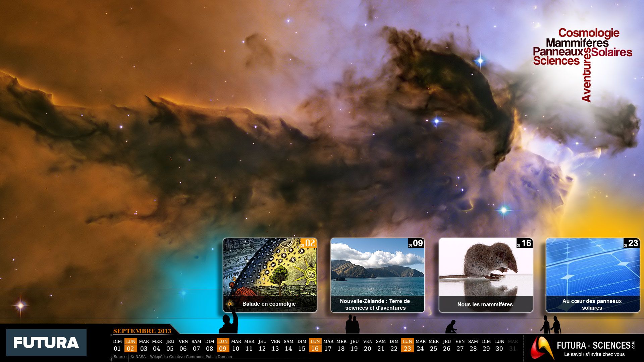The width and height of the screenshot is (644, 362).
Task: Click the FUTURA logo badge
Action: tap(46, 343)
